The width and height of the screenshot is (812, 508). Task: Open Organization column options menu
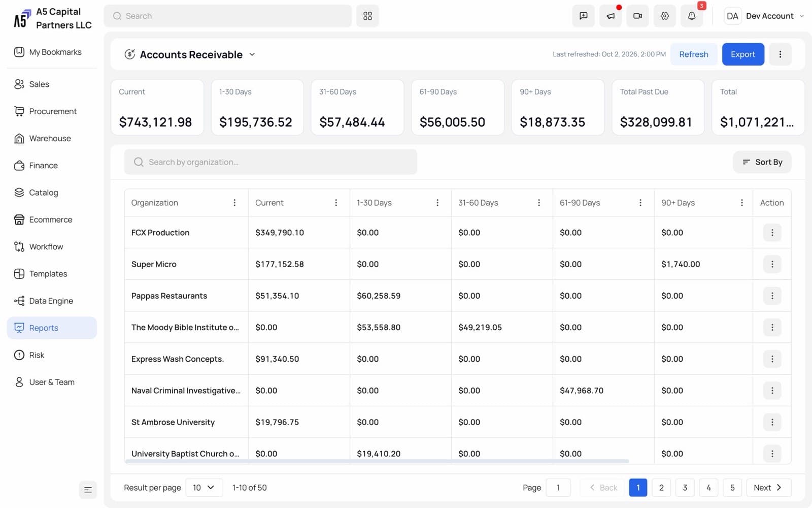tap(234, 203)
